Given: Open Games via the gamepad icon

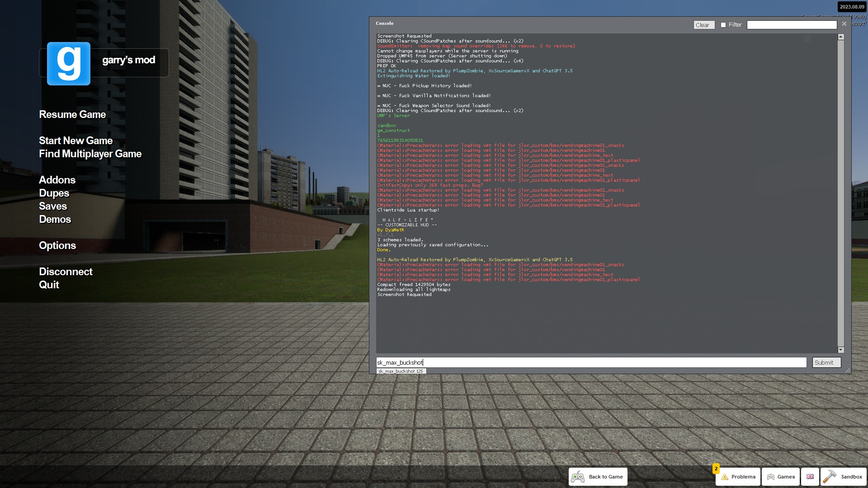Looking at the screenshot, I should [x=771, y=477].
